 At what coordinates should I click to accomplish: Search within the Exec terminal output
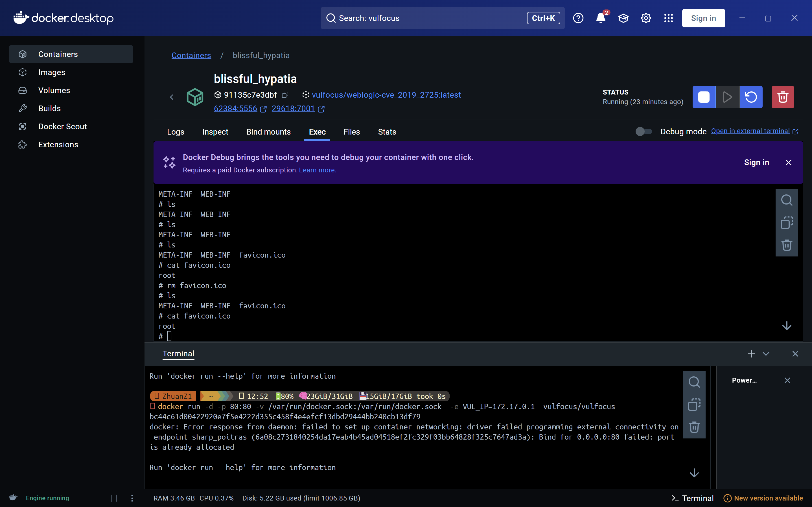787,200
